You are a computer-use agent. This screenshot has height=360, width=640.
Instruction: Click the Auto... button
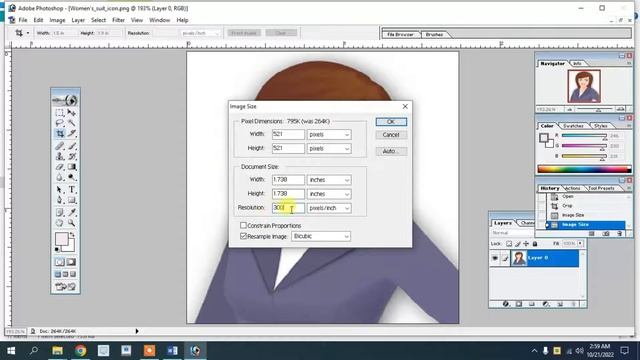[x=391, y=151]
